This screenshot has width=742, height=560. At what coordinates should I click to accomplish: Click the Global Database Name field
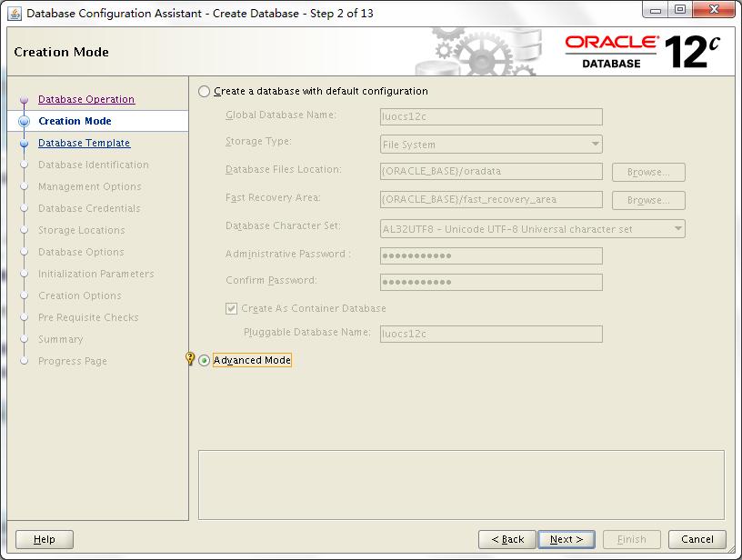(x=491, y=117)
